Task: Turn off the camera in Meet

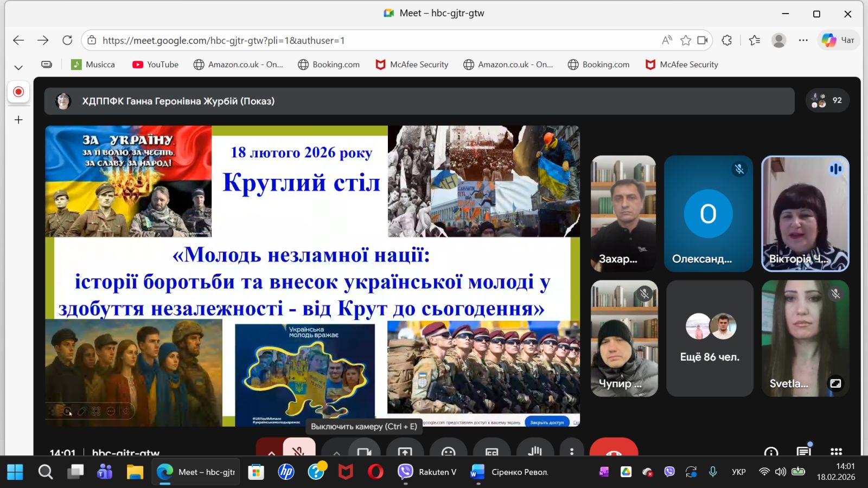Action: tap(363, 451)
